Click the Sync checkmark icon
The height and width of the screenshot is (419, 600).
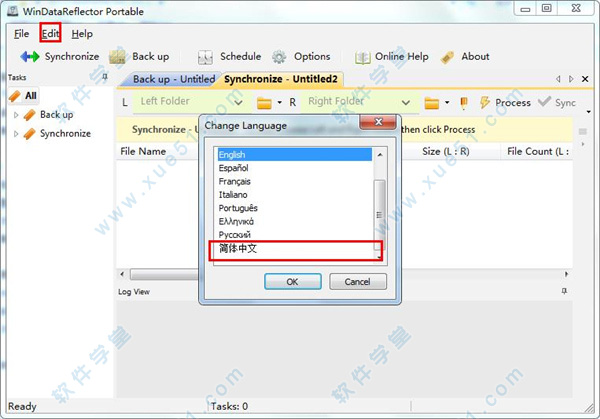point(544,102)
